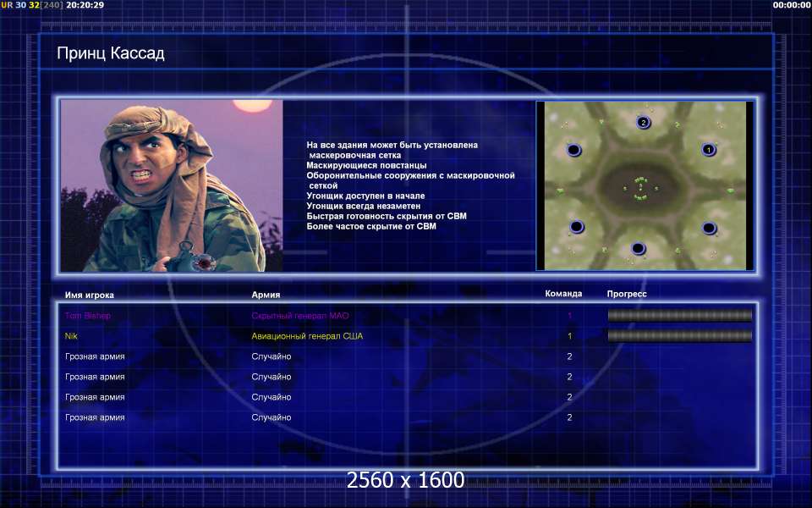Viewport: 812px width, 508px height.
Task: Click the 00:00:00 timer readout
Action: [x=792, y=5]
